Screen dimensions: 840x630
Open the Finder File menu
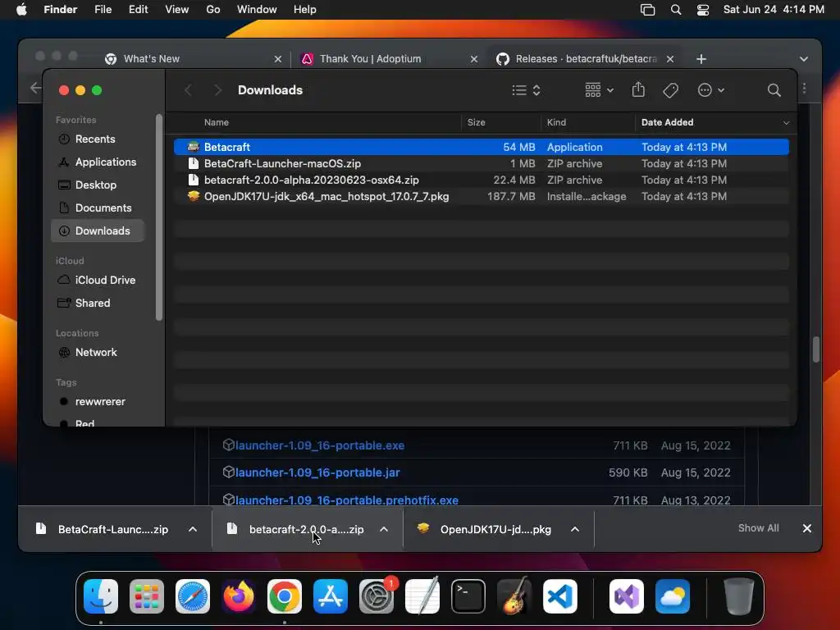point(103,10)
